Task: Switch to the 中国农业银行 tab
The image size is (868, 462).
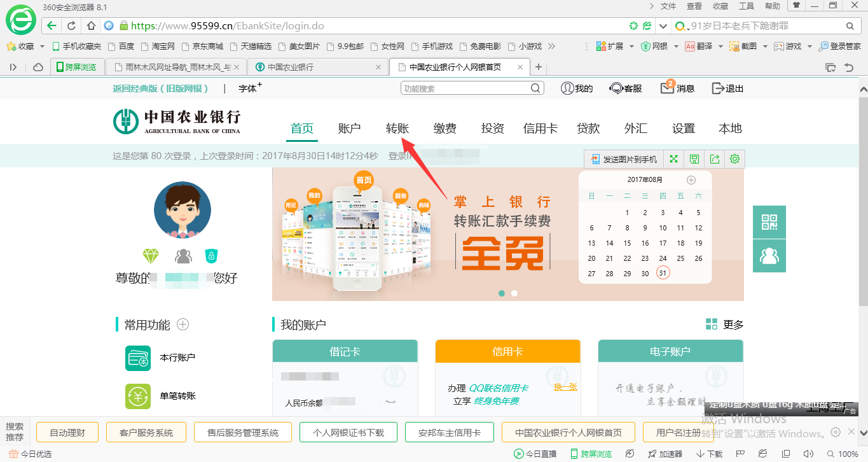Action: point(318,67)
